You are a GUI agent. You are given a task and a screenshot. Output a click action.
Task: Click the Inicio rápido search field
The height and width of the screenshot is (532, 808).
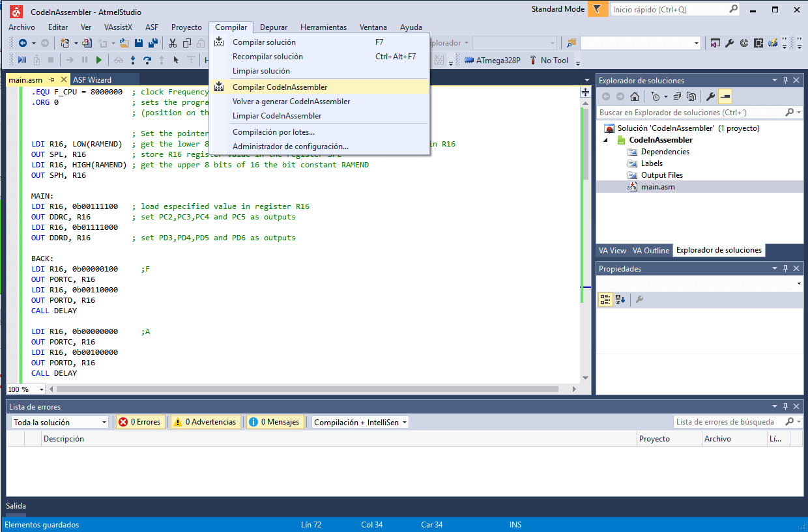click(674, 10)
